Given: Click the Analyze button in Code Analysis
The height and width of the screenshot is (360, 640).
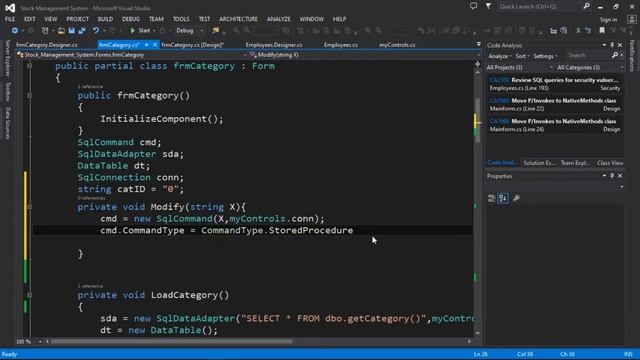Looking at the screenshot, I should point(500,56).
